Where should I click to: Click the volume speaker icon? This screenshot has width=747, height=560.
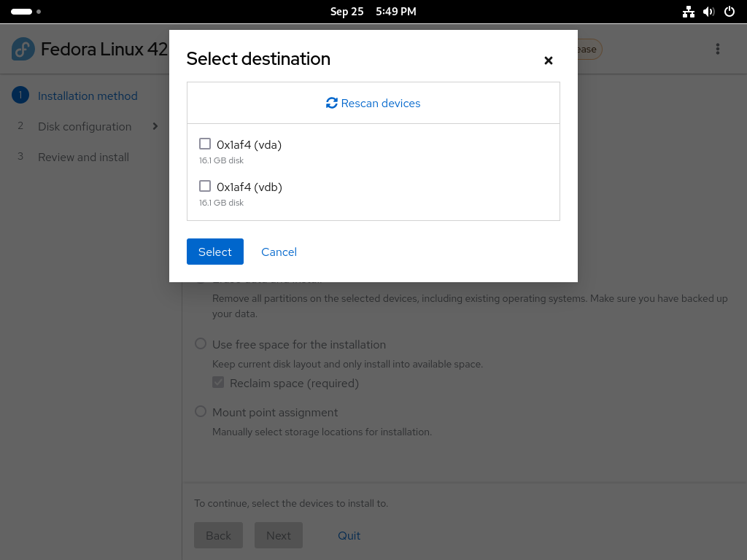tap(709, 12)
